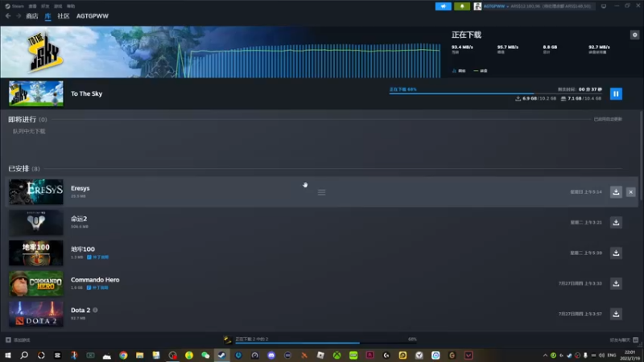644x362 pixels.
Task: Download Eresys now
Action: [616, 191]
